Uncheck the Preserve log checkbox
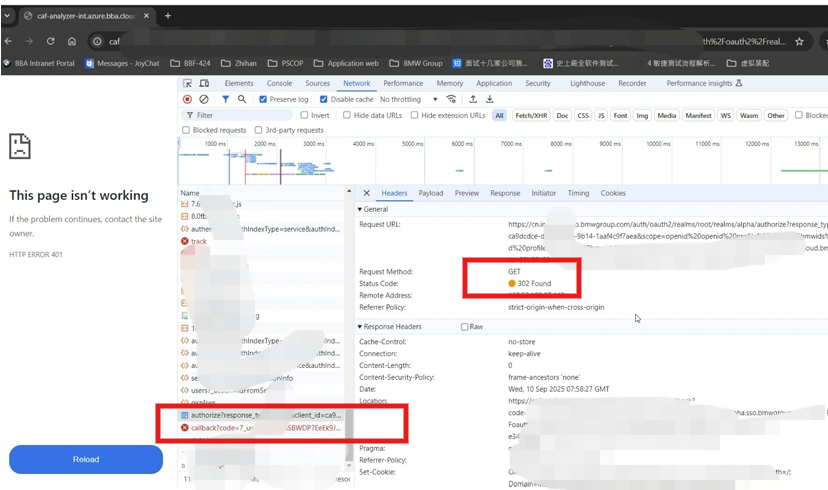The image size is (828, 490). (263, 100)
